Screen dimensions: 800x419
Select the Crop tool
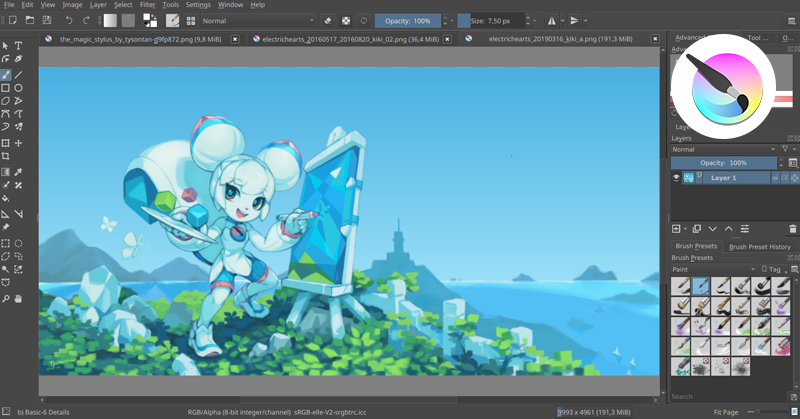click(6, 156)
